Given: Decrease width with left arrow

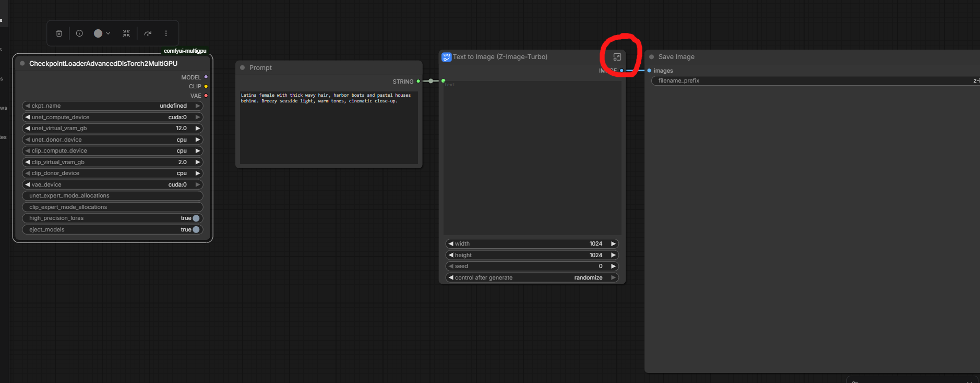Looking at the screenshot, I should (451, 243).
